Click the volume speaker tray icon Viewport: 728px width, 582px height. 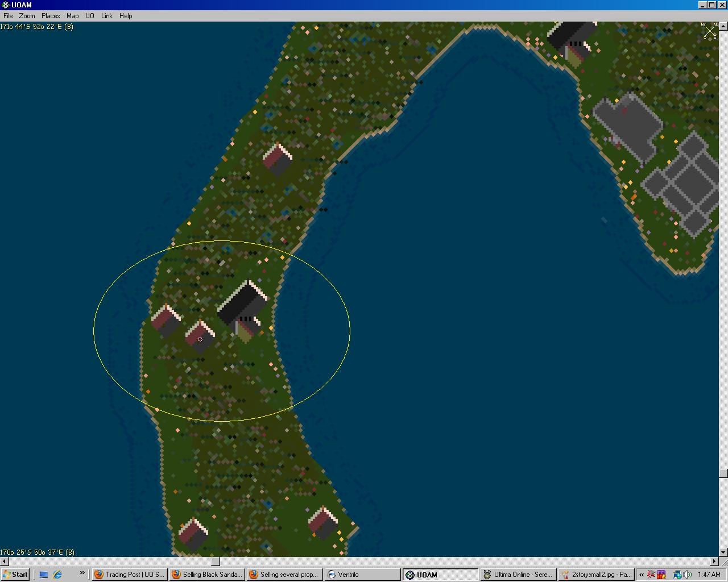pos(687,575)
